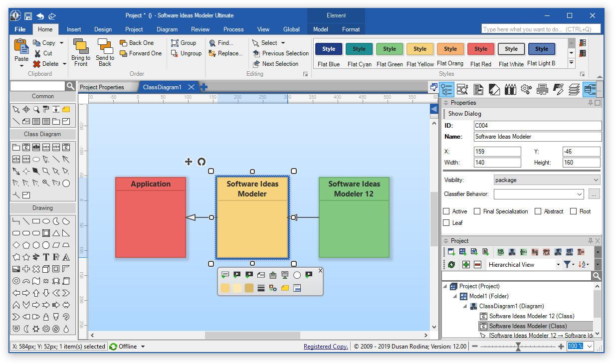Close the floating quick toolbar with X

pyautogui.click(x=320, y=271)
